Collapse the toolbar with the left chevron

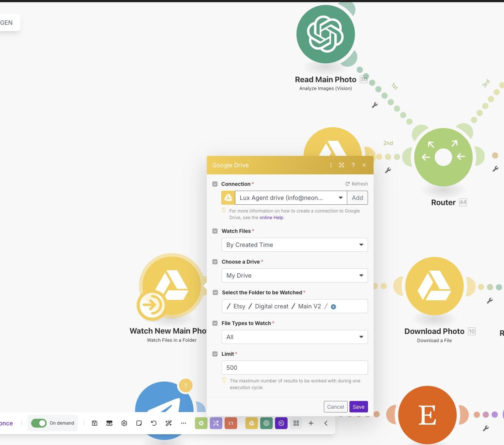(x=326, y=423)
